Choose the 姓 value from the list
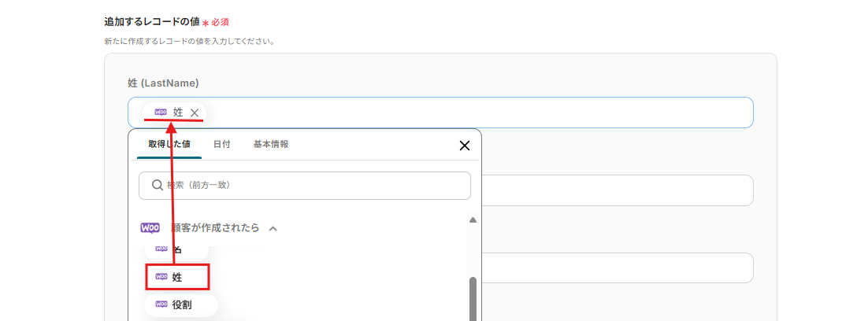The image size is (868, 321). pyautogui.click(x=178, y=277)
